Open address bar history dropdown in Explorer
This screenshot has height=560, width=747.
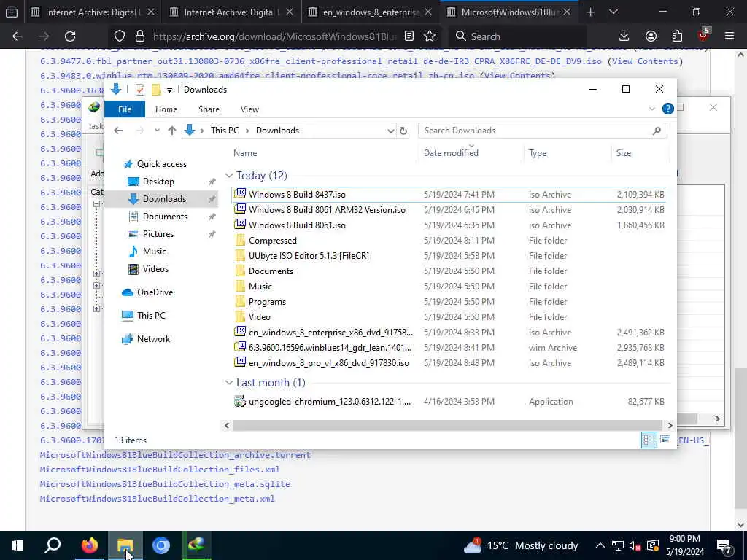point(391,131)
